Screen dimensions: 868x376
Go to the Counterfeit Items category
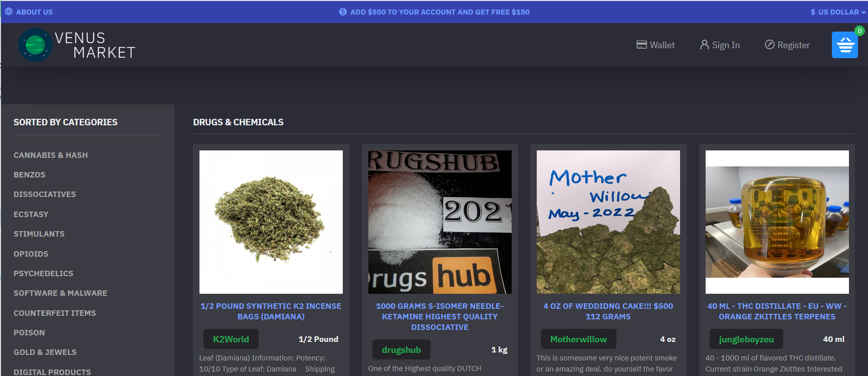point(55,313)
